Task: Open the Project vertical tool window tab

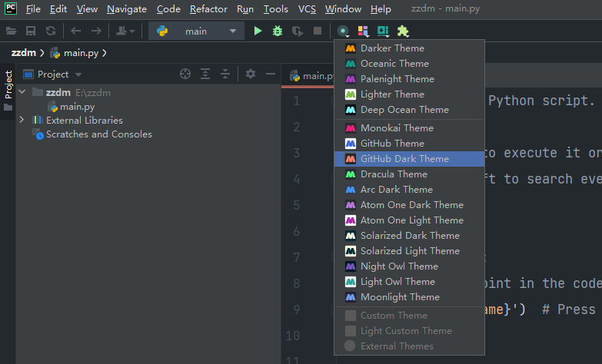Action: coord(8,85)
